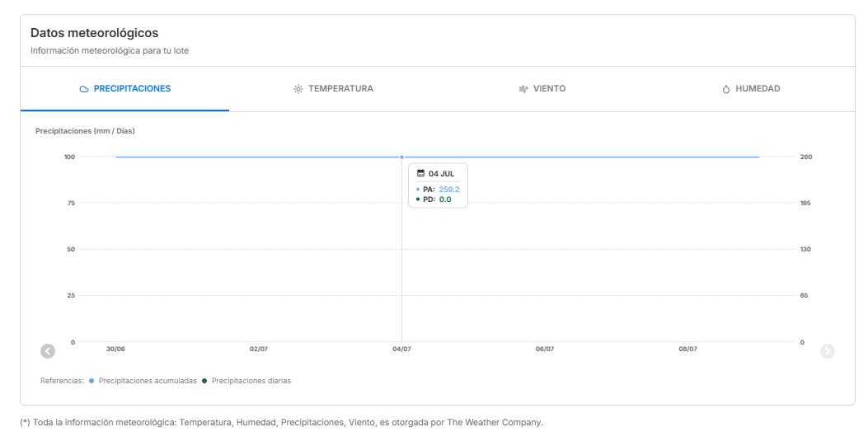
Task: Click the PA value 259.2 in tooltip
Action: click(449, 190)
